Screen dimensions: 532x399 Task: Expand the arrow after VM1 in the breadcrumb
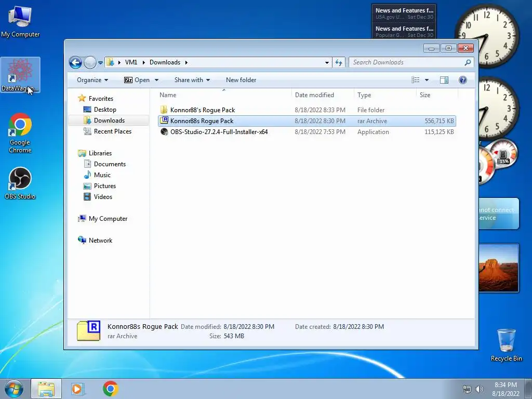coord(144,62)
